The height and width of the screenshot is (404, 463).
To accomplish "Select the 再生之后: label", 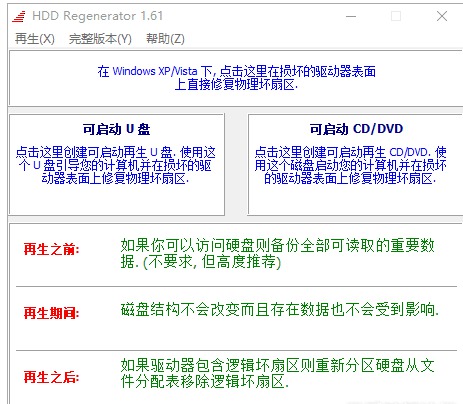I will (51, 377).
